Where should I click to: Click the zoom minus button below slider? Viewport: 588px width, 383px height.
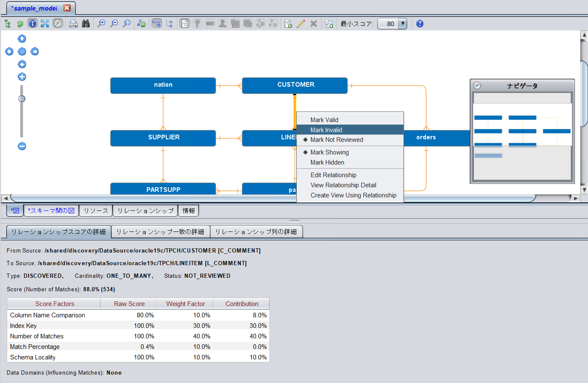point(22,146)
